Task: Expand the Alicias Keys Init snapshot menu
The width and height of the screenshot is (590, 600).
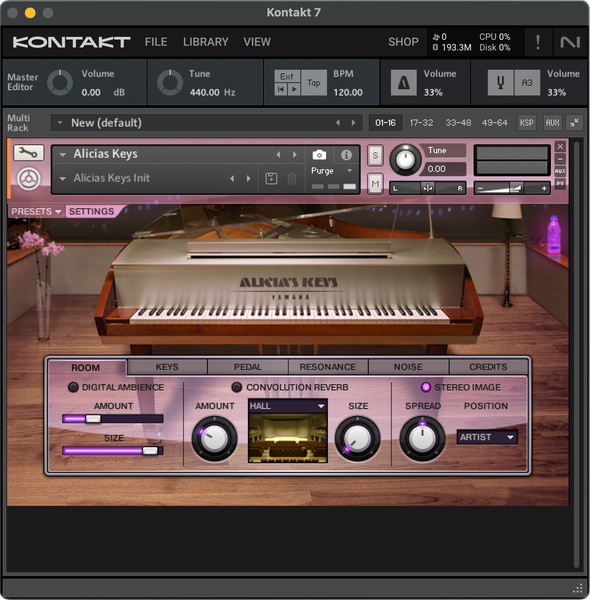Action: (x=62, y=178)
